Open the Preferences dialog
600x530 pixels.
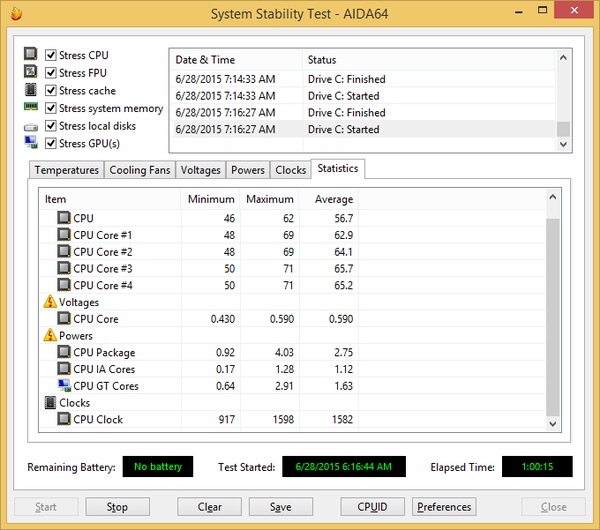pos(444,507)
